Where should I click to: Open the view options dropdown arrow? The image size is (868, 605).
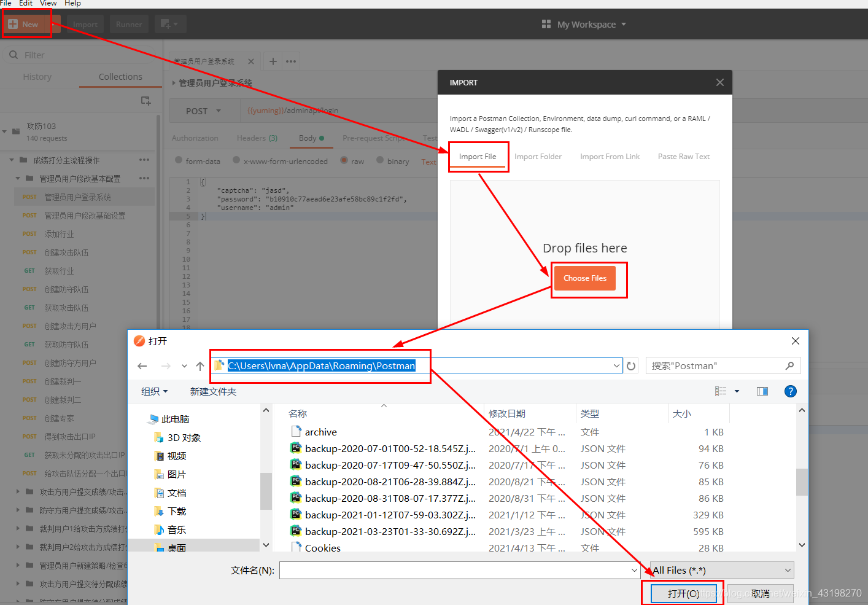tap(737, 391)
